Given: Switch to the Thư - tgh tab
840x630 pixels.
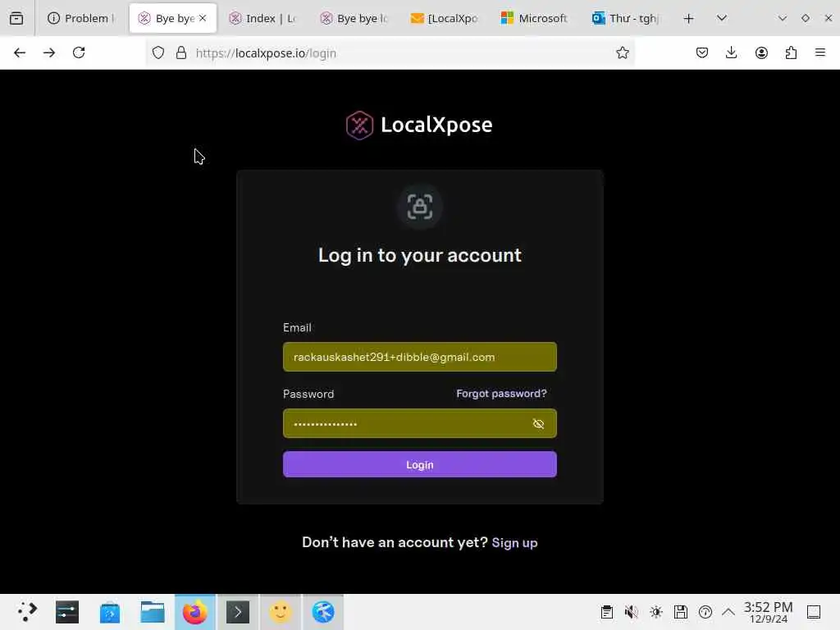Looking at the screenshot, I should tap(627, 18).
